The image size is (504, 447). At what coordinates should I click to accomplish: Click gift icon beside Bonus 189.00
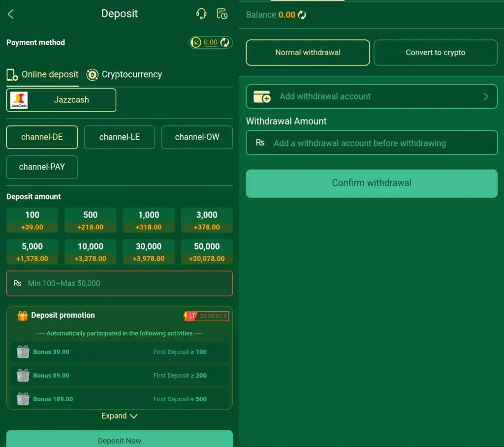pos(23,399)
